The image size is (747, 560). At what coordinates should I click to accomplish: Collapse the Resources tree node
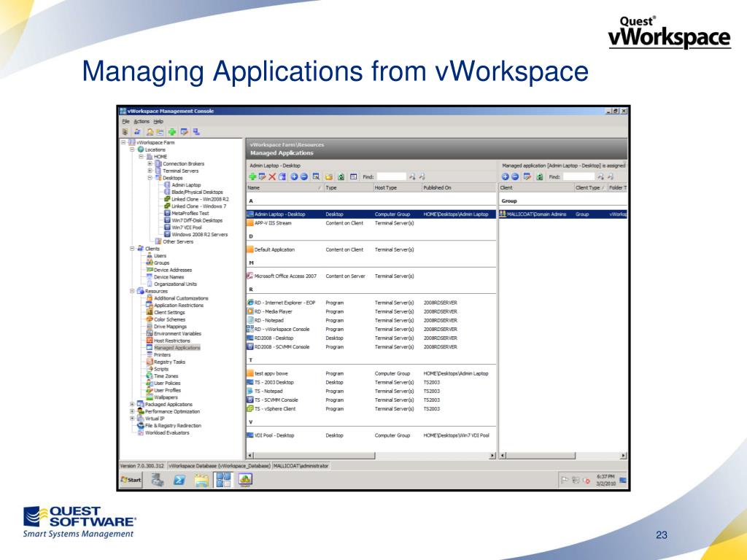pos(133,291)
